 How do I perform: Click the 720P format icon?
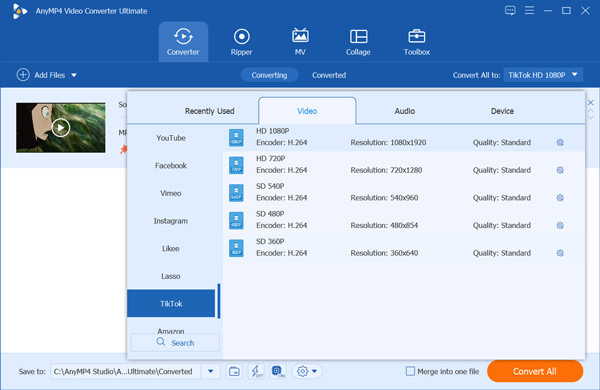coord(236,165)
